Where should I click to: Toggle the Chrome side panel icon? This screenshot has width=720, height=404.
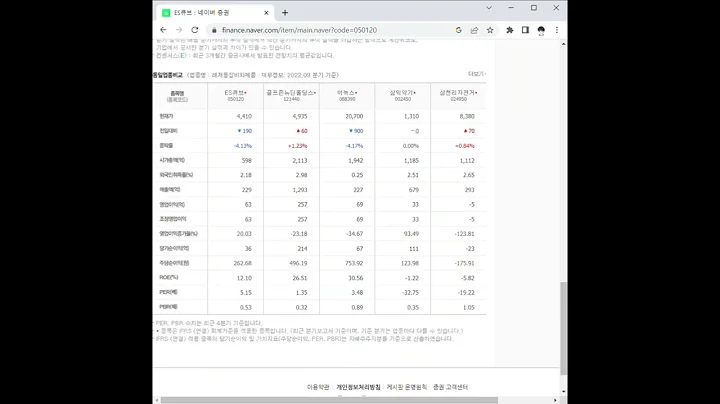point(525,30)
